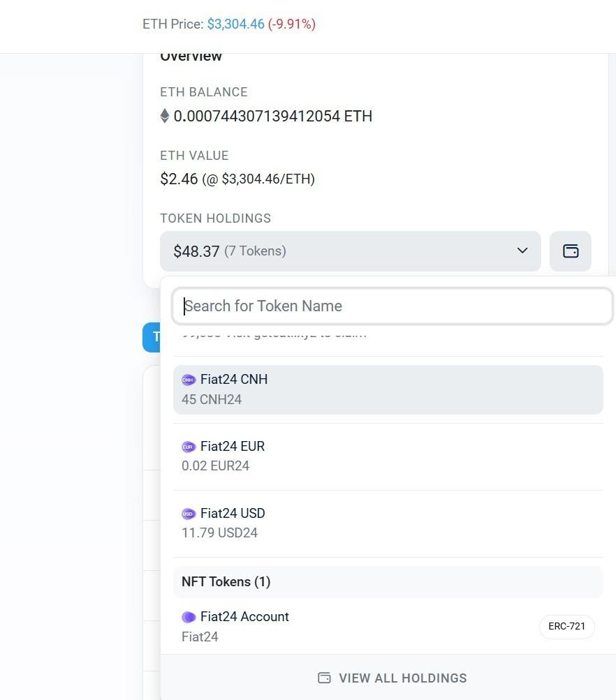This screenshot has height=700, width=616.
Task: Open the $3,304.46 ETH price link
Action: (234, 24)
